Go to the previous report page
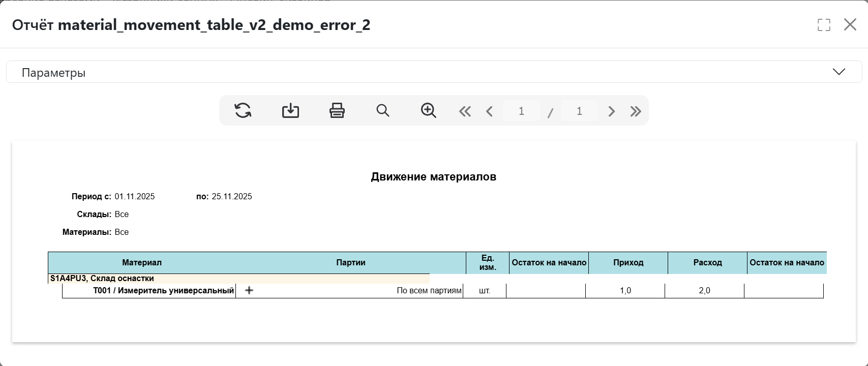The image size is (868, 366). point(489,111)
